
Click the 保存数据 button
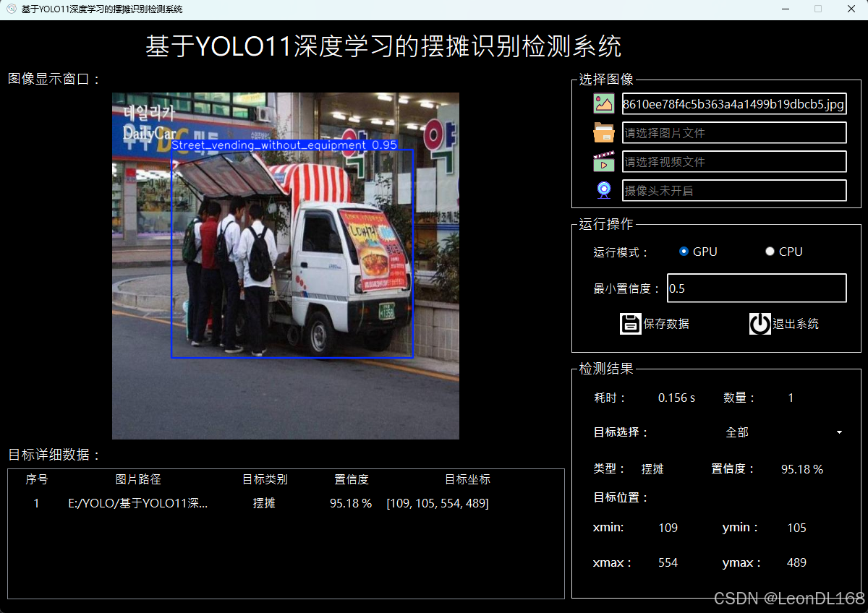pos(655,323)
